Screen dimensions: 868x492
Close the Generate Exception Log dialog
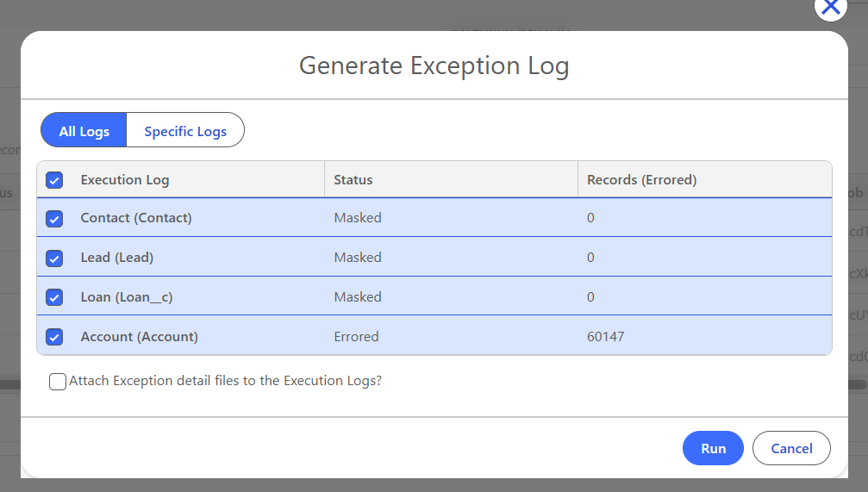click(x=830, y=7)
